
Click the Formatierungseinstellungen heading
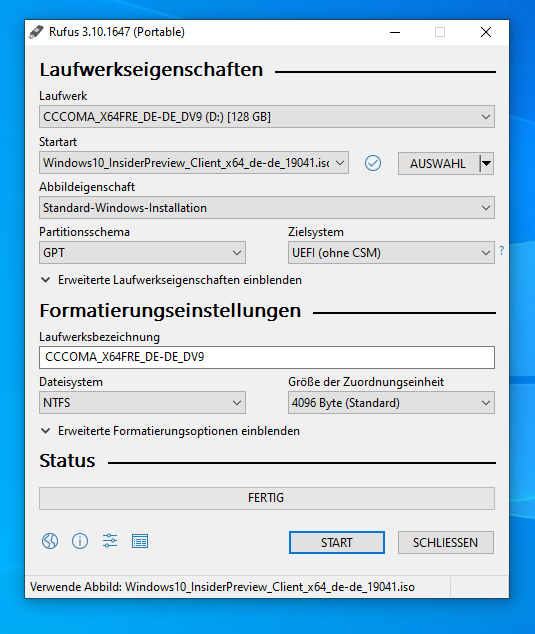tap(170, 311)
